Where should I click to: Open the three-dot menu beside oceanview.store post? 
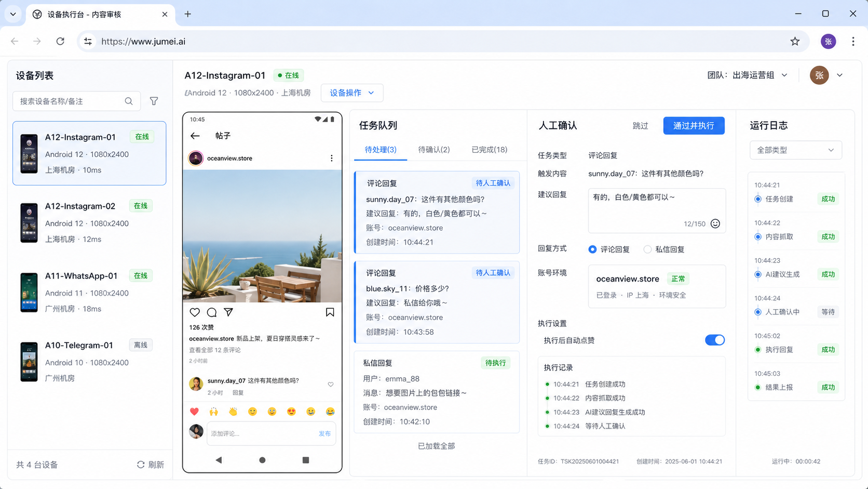(x=332, y=158)
